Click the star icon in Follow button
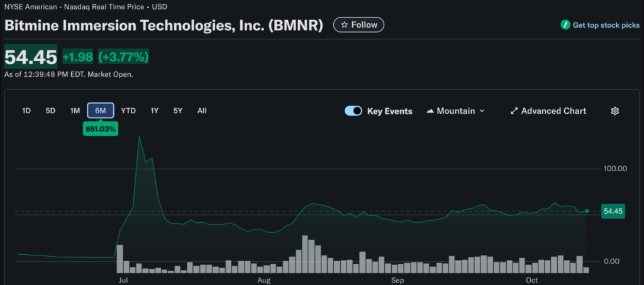This screenshot has width=644, height=285. pos(344,25)
